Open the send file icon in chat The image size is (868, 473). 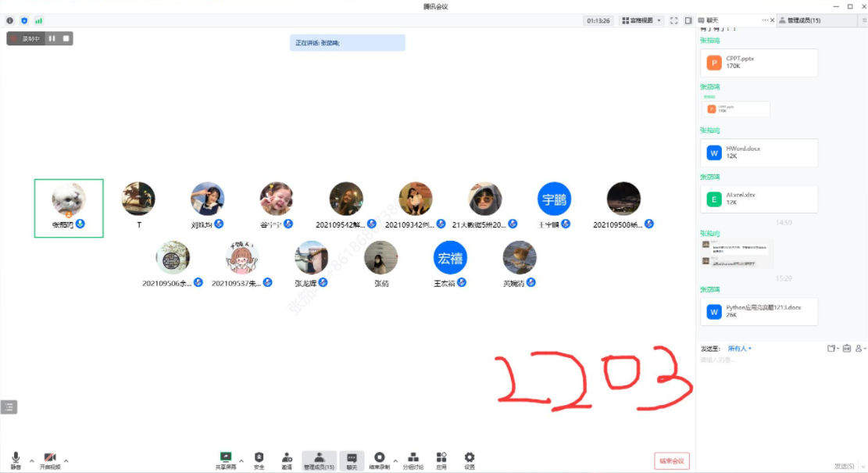tap(831, 349)
